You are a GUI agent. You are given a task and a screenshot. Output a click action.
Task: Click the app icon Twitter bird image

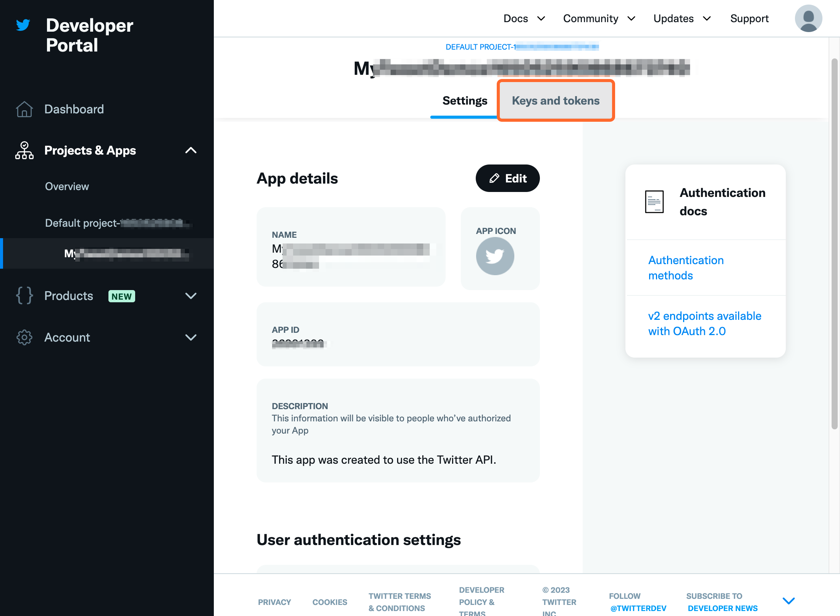click(x=495, y=256)
